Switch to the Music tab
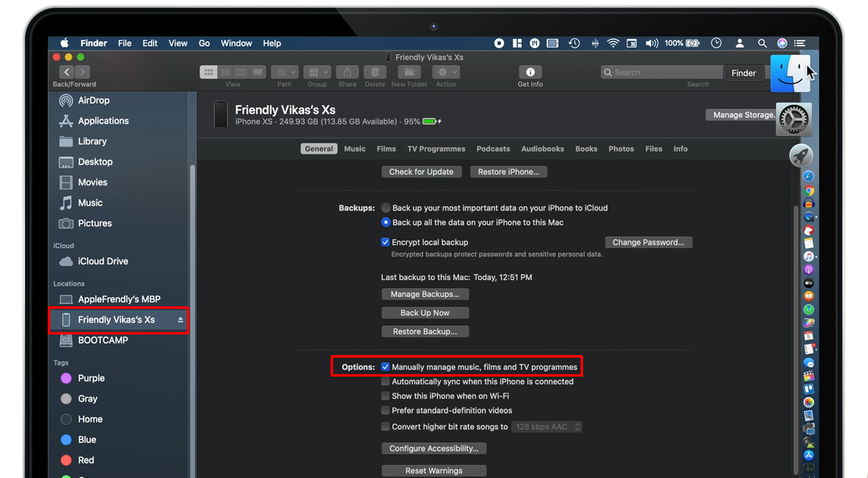 pos(355,149)
